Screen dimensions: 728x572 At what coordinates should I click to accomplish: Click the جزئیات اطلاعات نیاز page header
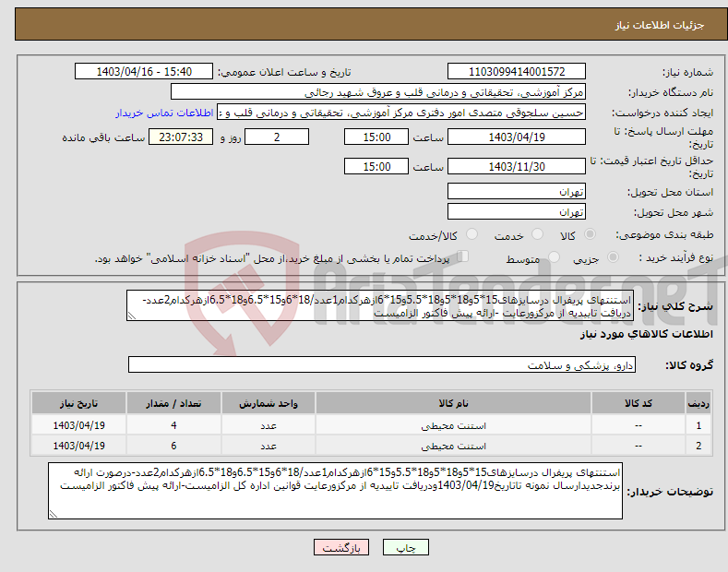point(660,25)
